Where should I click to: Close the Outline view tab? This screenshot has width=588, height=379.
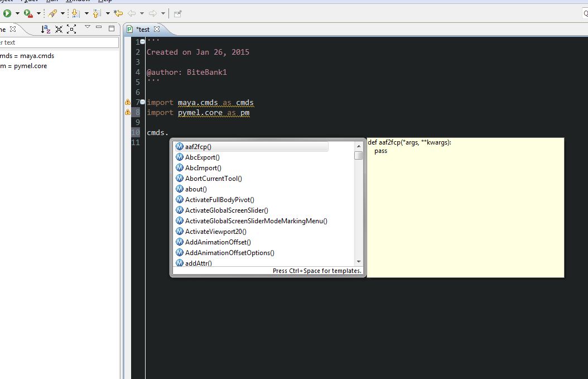click(x=13, y=29)
